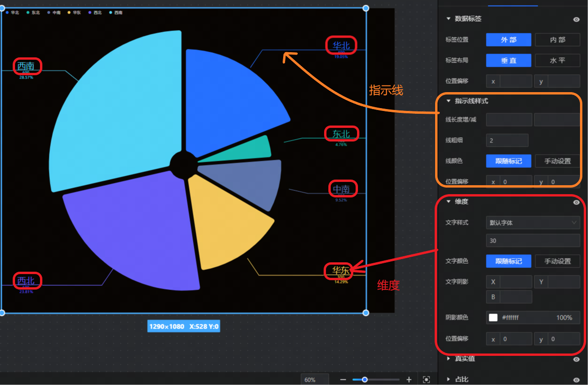
Task: Collapse the 指示线样式 section
Action: [448, 101]
